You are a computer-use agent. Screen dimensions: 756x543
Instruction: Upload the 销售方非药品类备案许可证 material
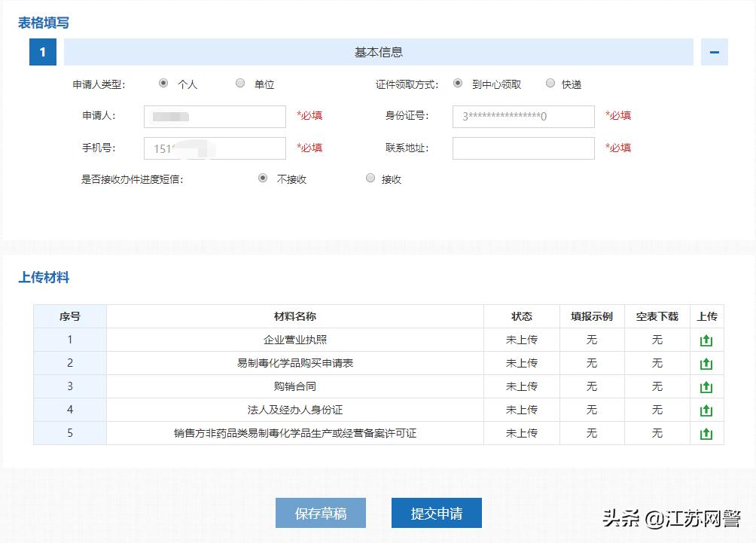tap(706, 433)
